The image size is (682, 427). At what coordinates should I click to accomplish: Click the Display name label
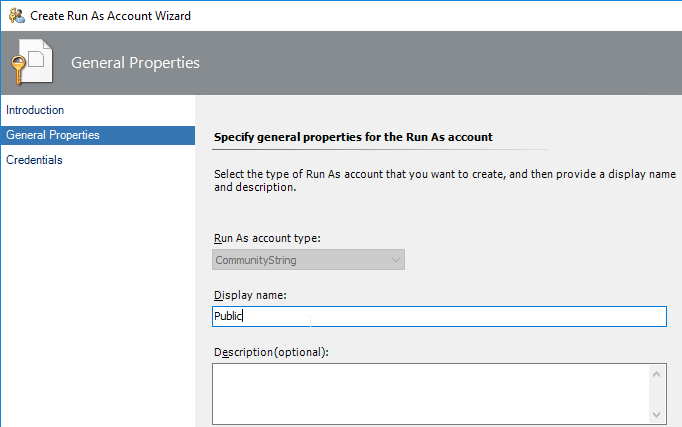coord(250,295)
